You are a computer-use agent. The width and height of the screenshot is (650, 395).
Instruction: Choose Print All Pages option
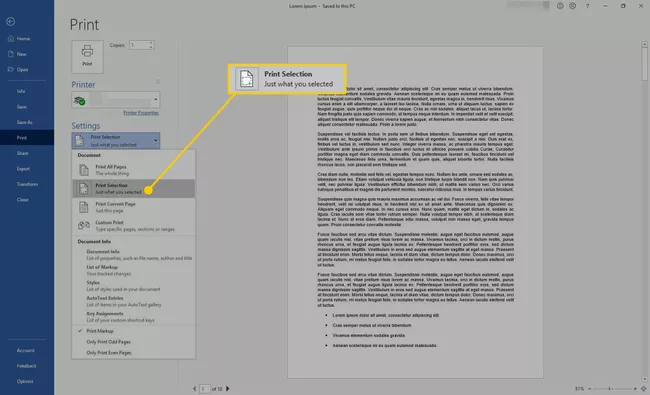click(x=133, y=170)
